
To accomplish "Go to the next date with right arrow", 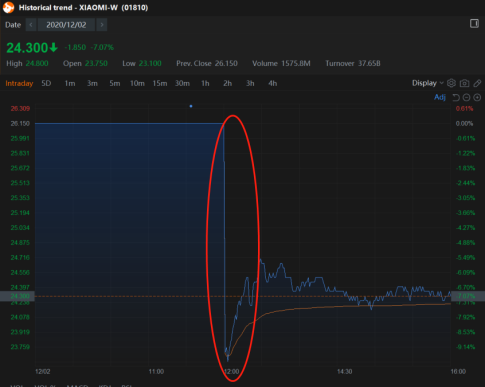I will tap(102, 25).
